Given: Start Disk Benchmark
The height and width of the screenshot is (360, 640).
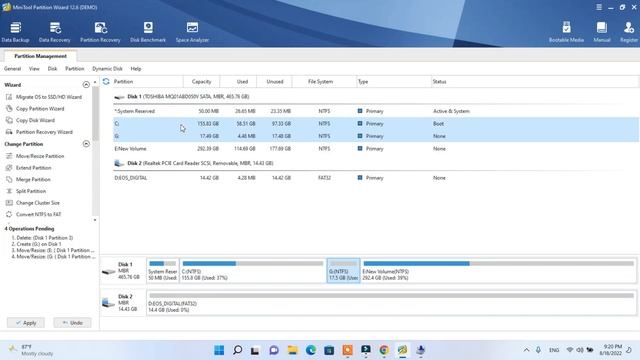Looking at the screenshot, I should pyautogui.click(x=148, y=32).
